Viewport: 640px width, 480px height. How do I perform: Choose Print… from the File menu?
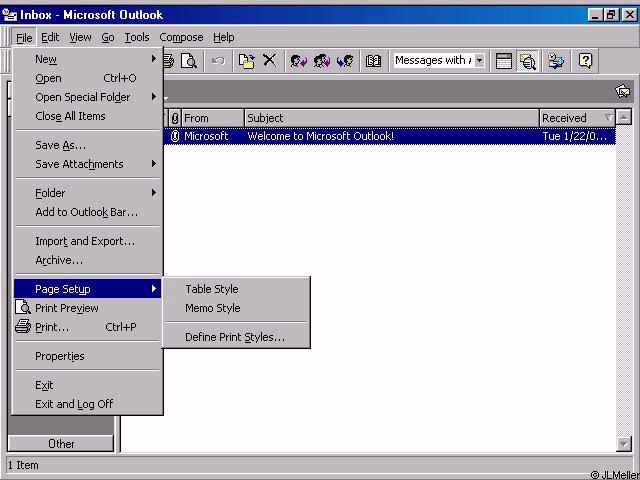click(x=87, y=327)
